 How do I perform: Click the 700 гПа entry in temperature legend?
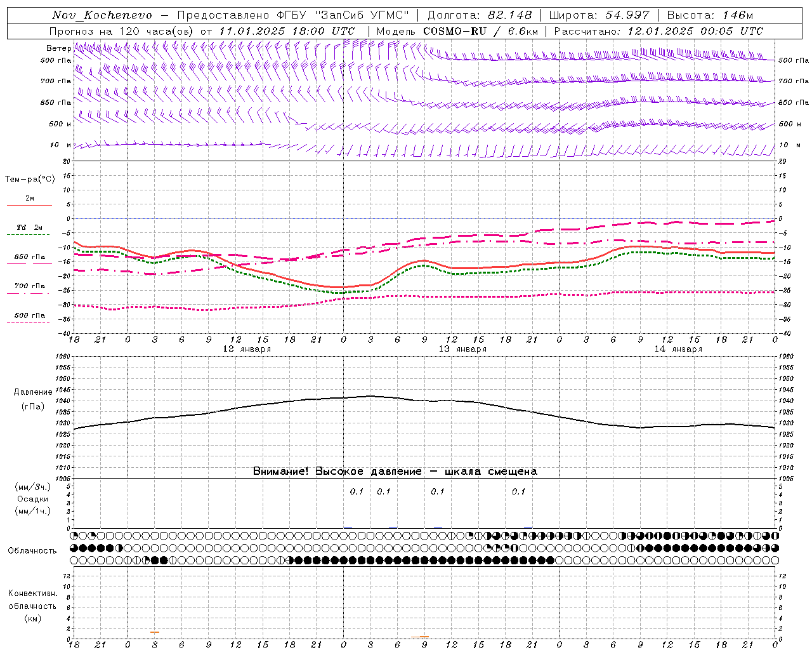(x=30, y=286)
